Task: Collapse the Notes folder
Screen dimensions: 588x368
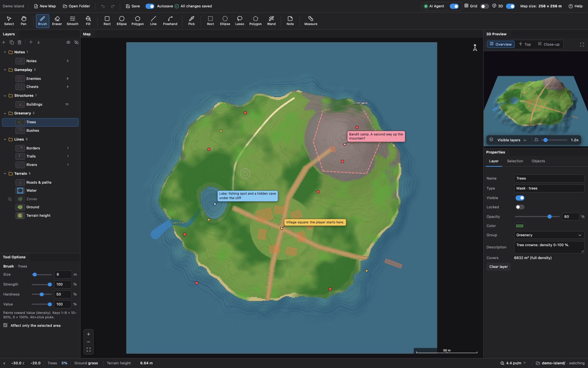Action: pyautogui.click(x=5, y=52)
